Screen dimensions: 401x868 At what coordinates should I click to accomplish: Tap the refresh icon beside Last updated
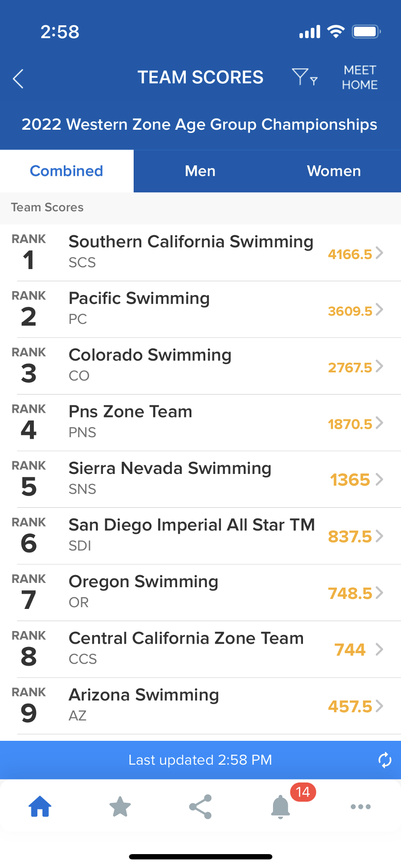(x=385, y=760)
